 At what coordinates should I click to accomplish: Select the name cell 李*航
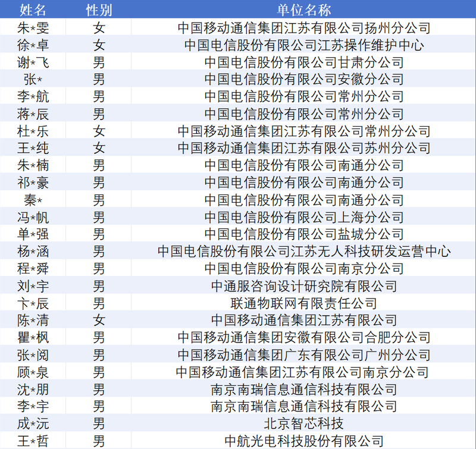pos(33,97)
